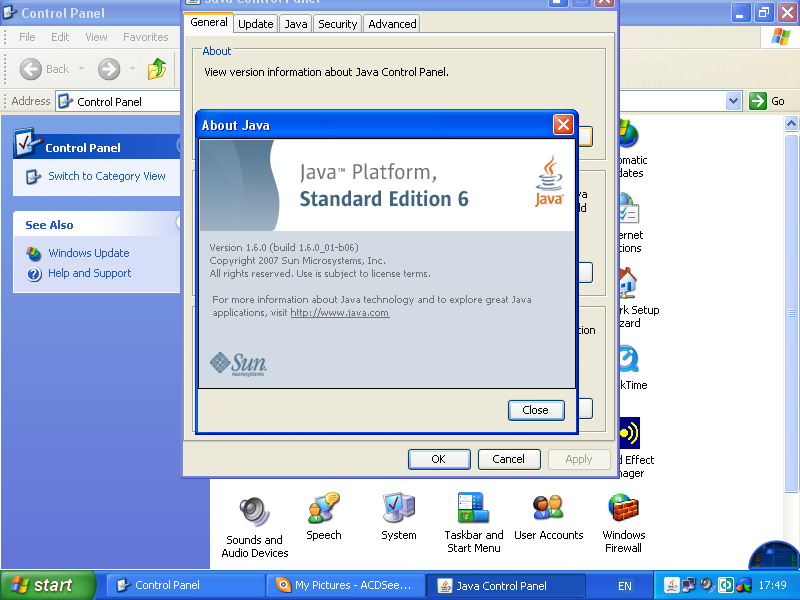Switch to Control Panel taskbar button
Screen dimensions: 800x600
coord(185,585)
